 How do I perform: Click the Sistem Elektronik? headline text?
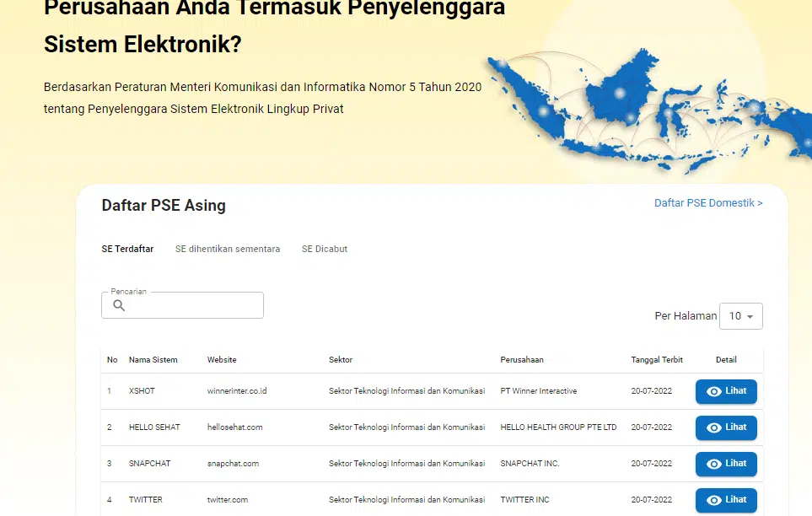(143, 44)
